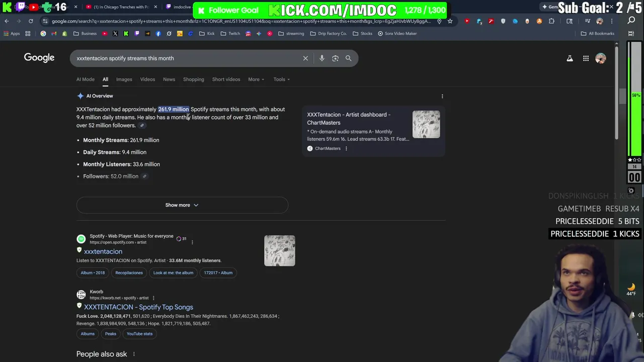This screenshot has width=644, height=362.
Task: Click the Look at me: the album chip
Action: click(x=173, y=273)
